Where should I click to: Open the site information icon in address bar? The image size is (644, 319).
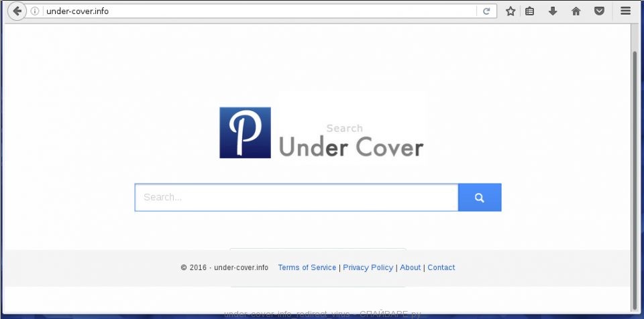pyautogui.click(x=35, y=11)
